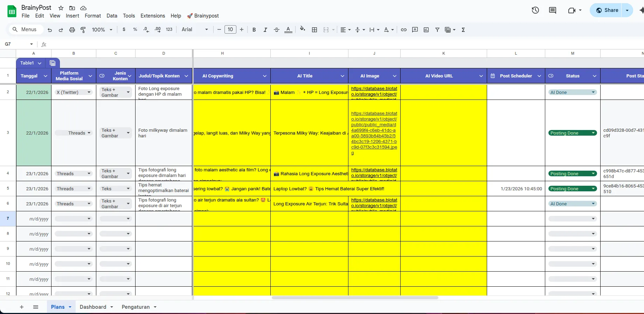The image size is (644, 314).
Task: Click the 123 number format button
Action: coord(169,29)
